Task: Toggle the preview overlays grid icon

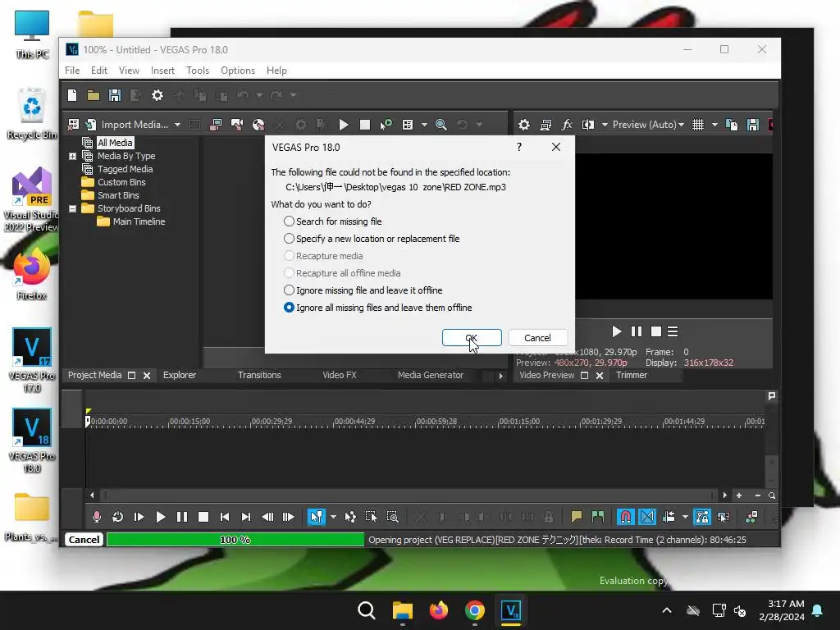Action: point(698,125)
